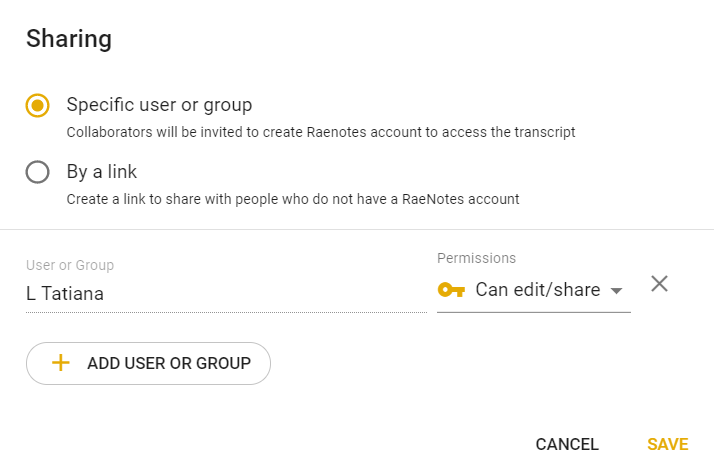The width and height of the screenshot is (714, 472).
Task: Focus the dotted underline of the user field
Action: tap(226, 312)
